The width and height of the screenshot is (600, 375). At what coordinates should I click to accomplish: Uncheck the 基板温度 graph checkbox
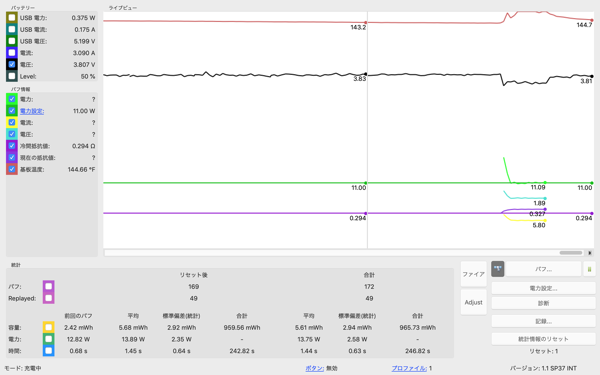point(12,169)
